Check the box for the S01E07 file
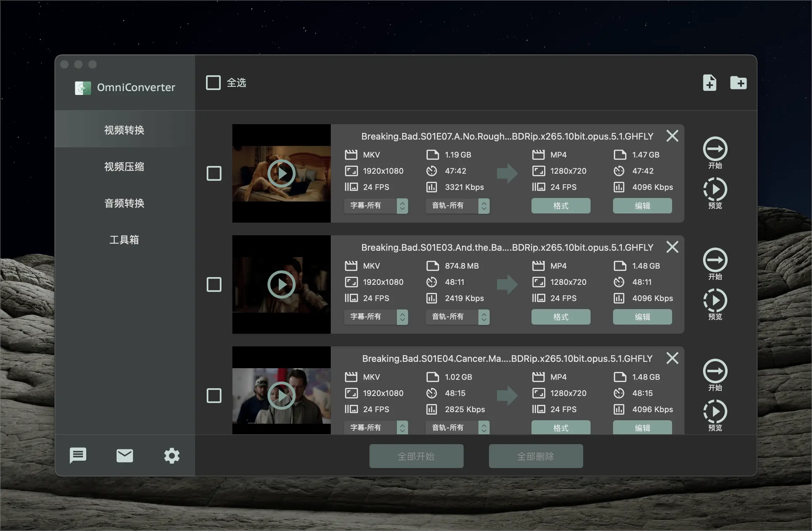812x531 pixels. (x=214, y=173)
